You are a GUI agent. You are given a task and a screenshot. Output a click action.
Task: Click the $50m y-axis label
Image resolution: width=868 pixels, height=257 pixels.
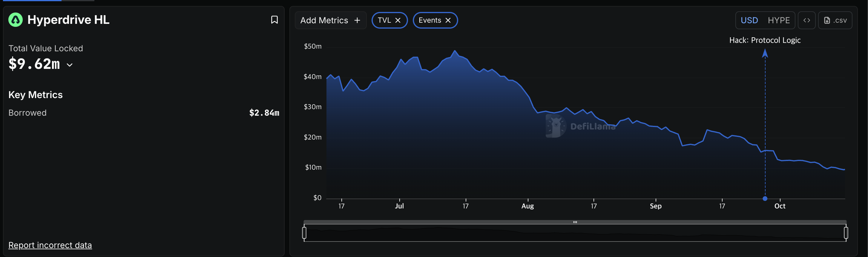pyautogui.click(x=313, y=46)
